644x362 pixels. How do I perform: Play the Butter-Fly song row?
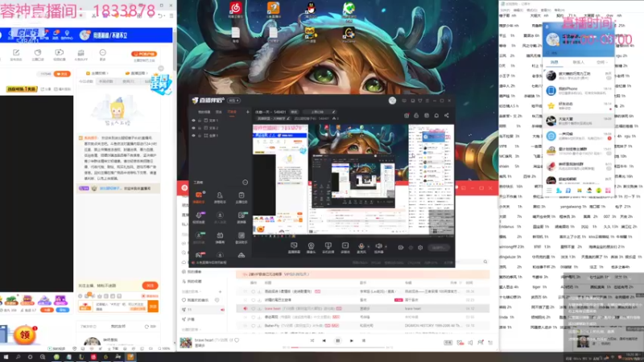[x=363, y=326]
